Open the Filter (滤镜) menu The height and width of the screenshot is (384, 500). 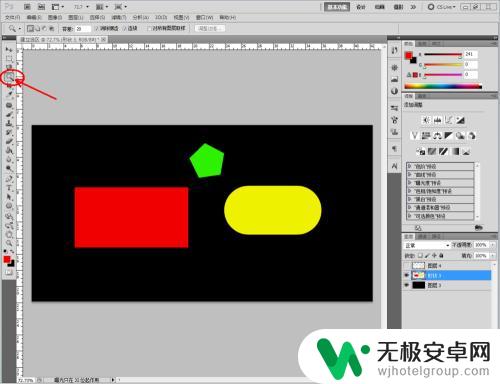click(x=119, y=17)
